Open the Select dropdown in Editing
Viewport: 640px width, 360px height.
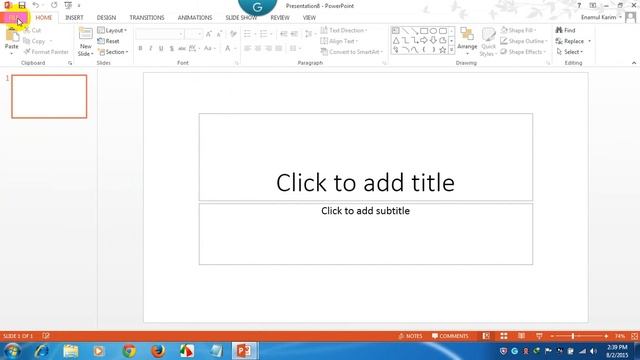(569, 52)
